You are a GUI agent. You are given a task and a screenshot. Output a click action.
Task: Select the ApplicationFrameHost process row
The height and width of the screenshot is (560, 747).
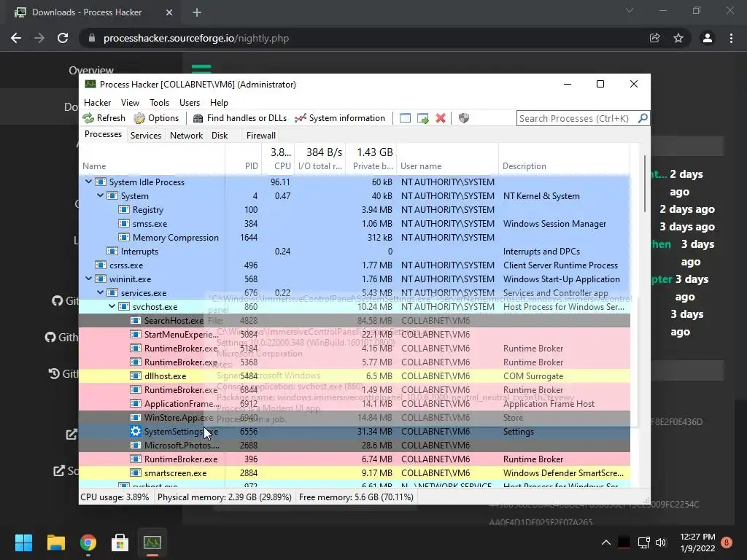355,403
